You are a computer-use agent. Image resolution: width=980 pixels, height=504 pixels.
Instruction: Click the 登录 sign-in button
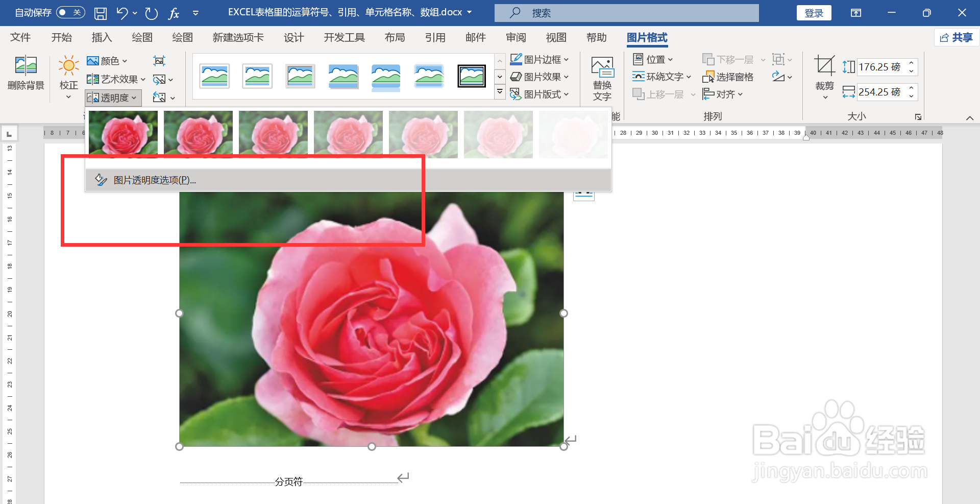point(814,13)
